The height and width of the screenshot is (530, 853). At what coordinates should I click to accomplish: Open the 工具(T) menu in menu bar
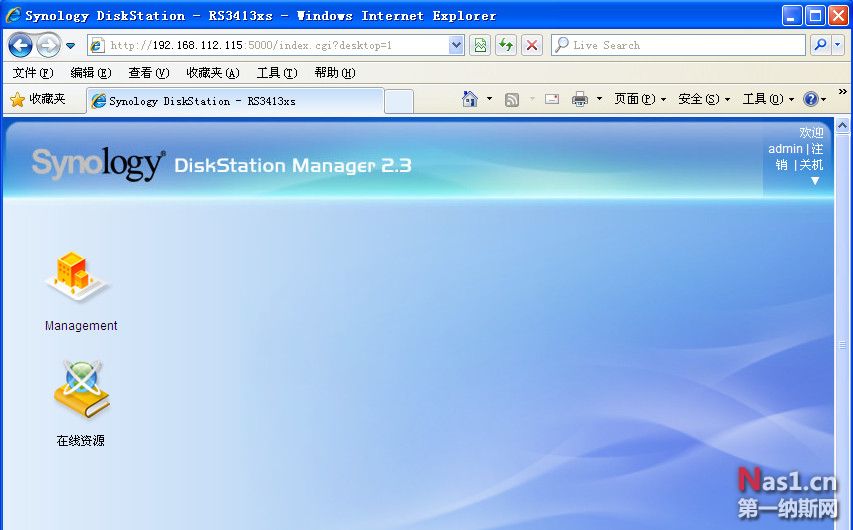click(277, 73)
